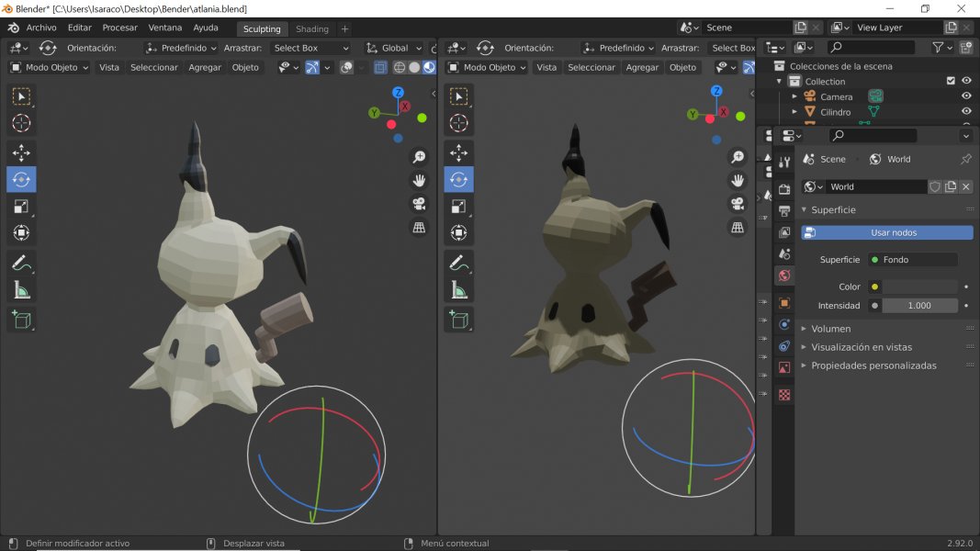Collapse the Superficie panel
The width and height of the screenshot is (980, 551).
pos(833,210)
